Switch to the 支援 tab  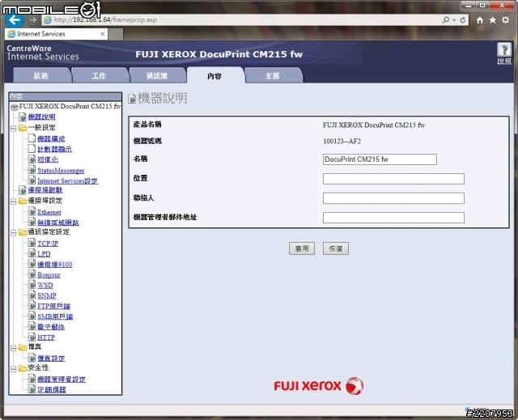[x=273, y=75]
